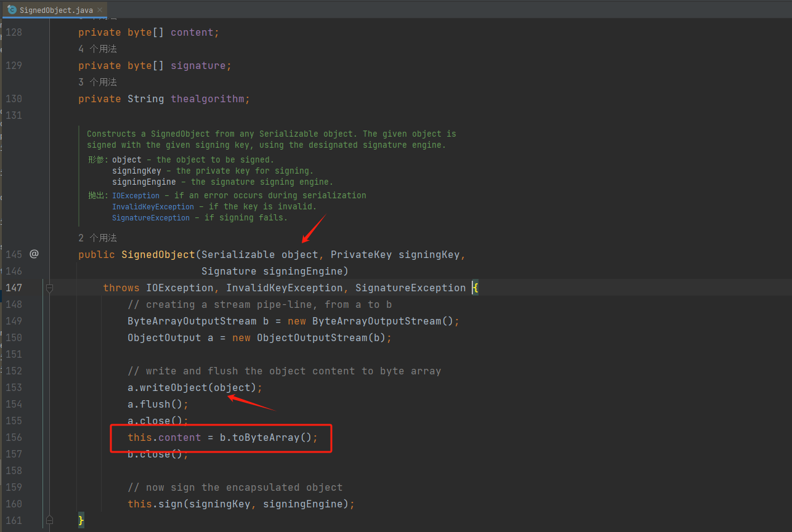Screen dimensions: 792x532
Task: Open the '4 个用法' usages hint above signature
Action: click(x=97, y=49)
